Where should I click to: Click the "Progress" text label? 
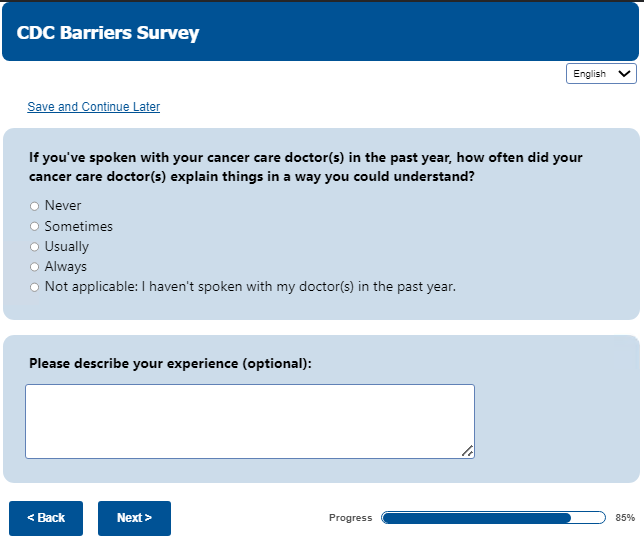point(350,518)
